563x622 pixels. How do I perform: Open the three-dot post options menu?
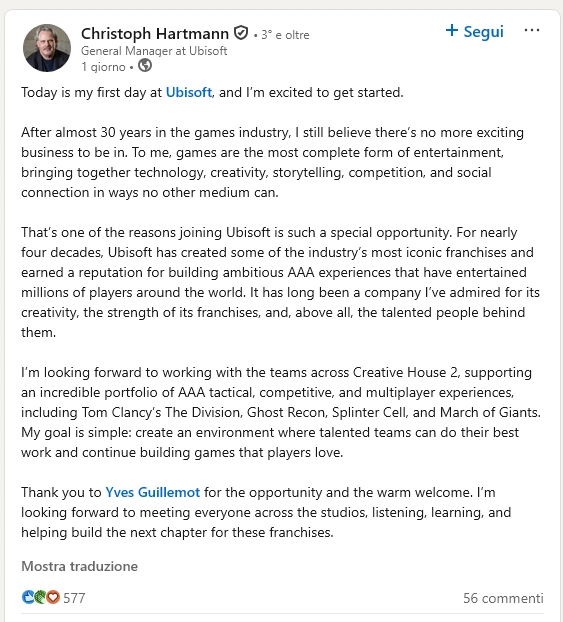click(532, 30)
